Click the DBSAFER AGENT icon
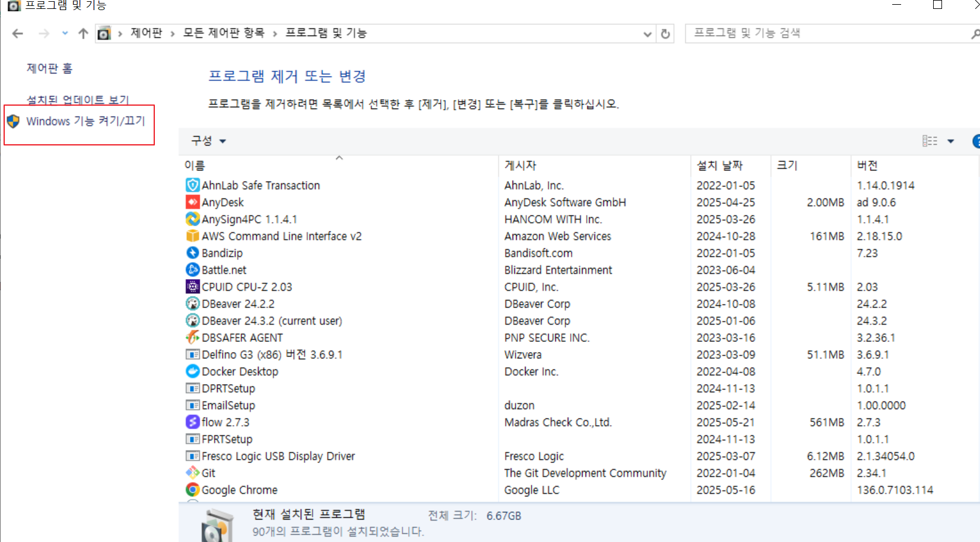This screenshot has height=542, width=980. click(192, 338)
